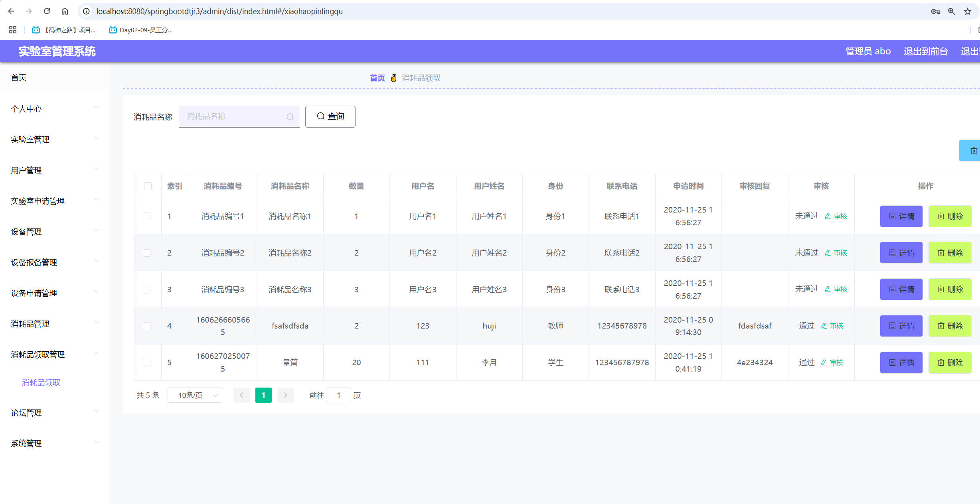Open the 10条/页 page size dropdown
Viewport: 980px width, 504px height.
click(x=195, y=395)
